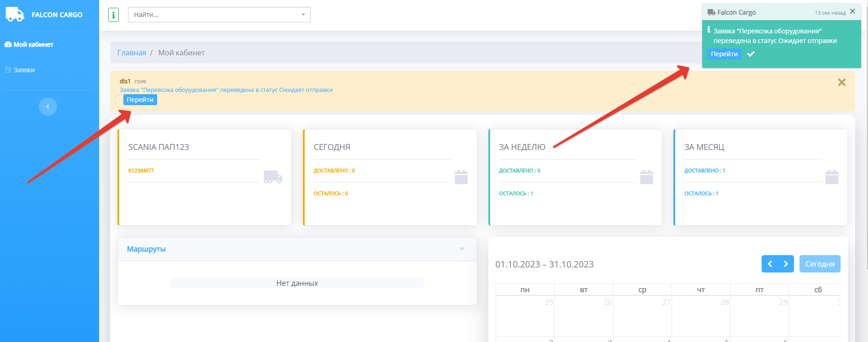Click the Главная breadcrumb link
The height and width of the screenshot is (342, 868).
coord(132,53)
